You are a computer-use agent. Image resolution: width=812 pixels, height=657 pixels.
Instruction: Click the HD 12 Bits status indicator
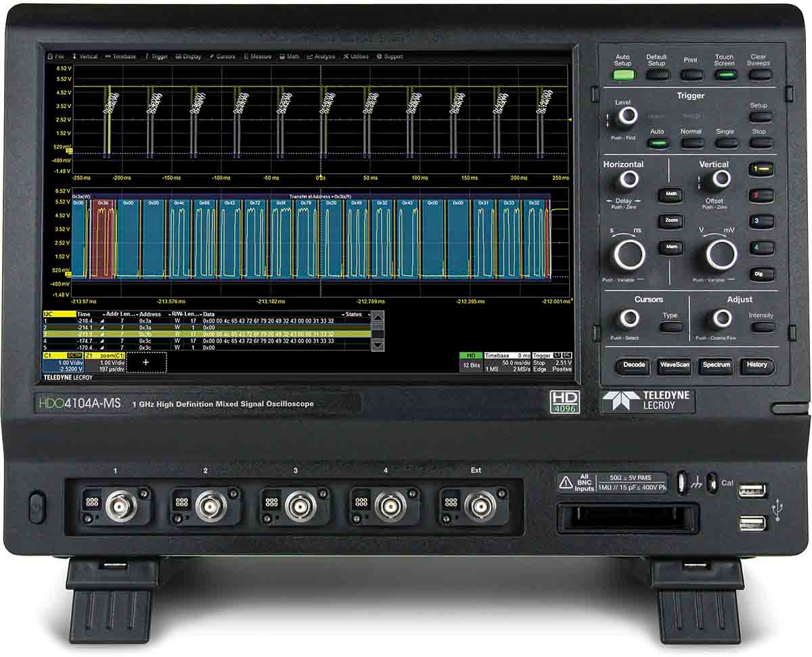(x=470, y=363)
